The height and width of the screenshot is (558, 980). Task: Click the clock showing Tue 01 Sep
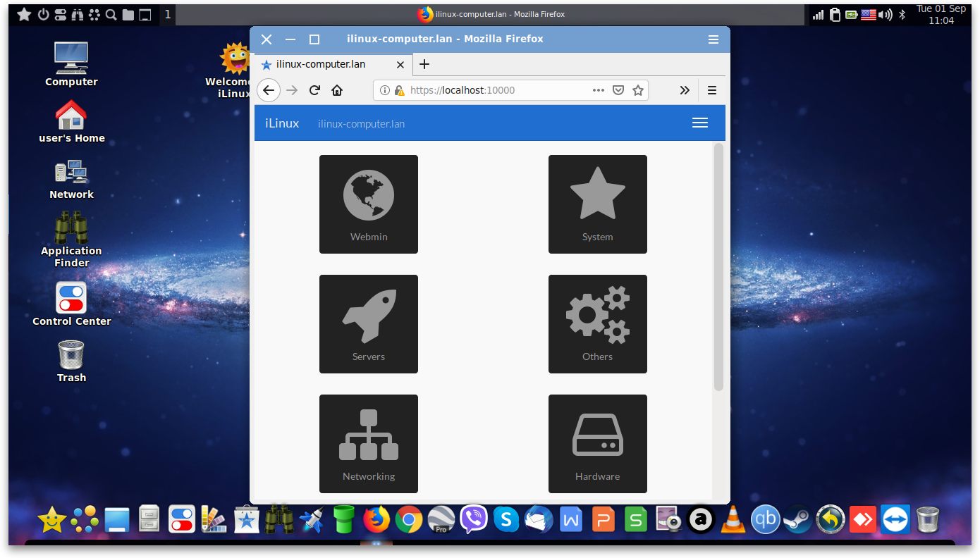point(941,14)
